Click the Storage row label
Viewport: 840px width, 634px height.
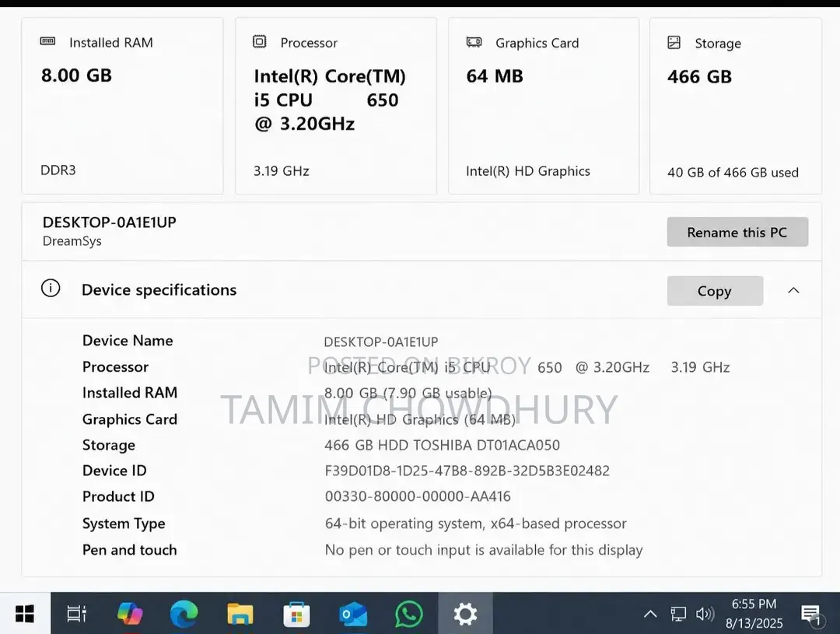click(x=109, y=445)
